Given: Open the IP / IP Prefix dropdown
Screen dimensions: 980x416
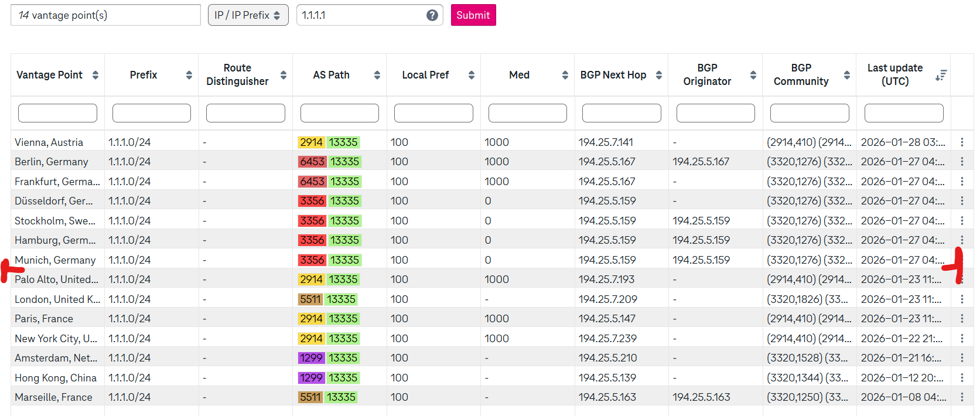Looking at the screenshot, I should point(248,15).
